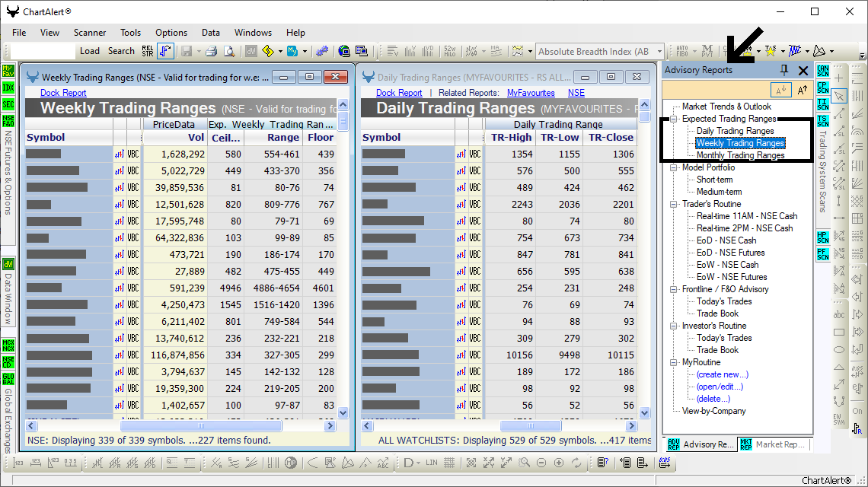Viewport: 868px width, 487px height.
Task: Open the NSE related report link
Action: pos(576,93)
